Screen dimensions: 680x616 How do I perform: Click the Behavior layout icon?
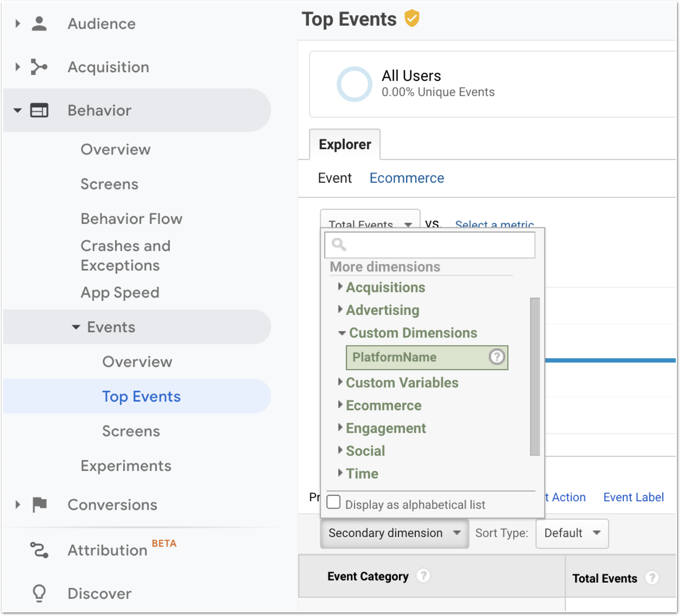click(x=39, y=110)
